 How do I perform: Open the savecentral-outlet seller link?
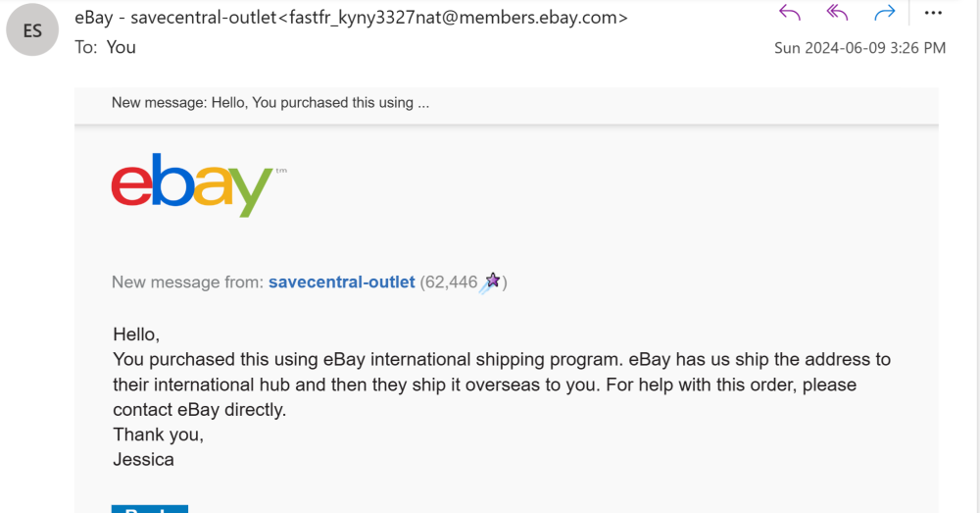tap(341, 282)
